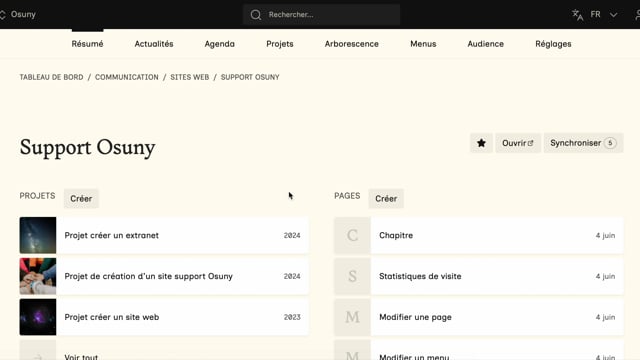Focus the Rechercher search field
This screenshot has width=640, height=360.
(x=321, y=15)
